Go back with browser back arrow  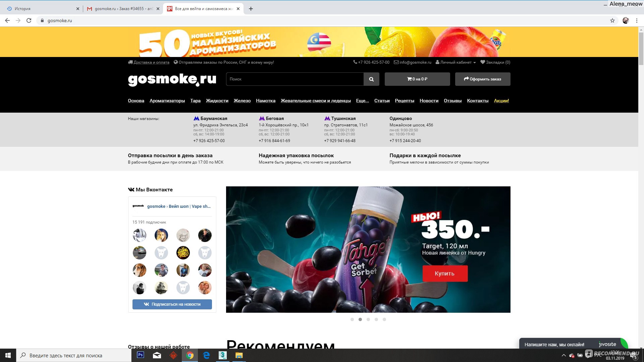click(x=7, y=20)
